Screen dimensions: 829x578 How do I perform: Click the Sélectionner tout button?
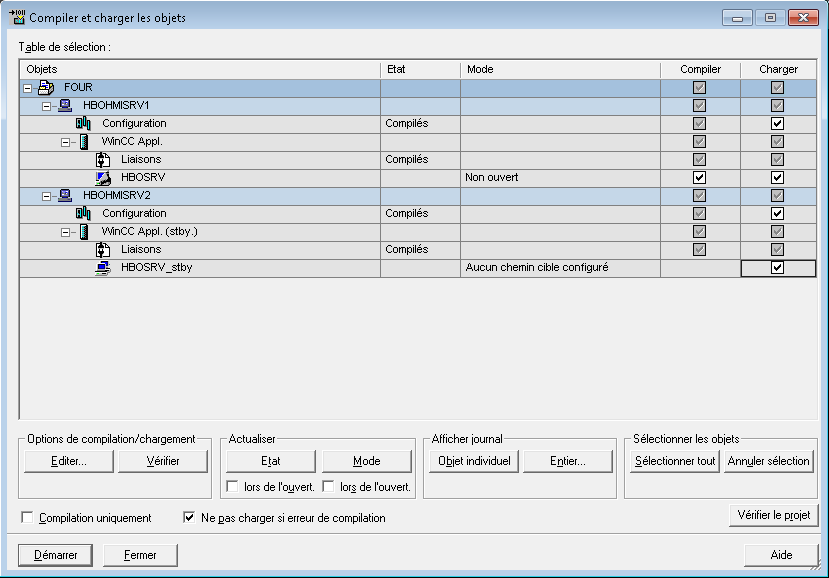point(675,461)
